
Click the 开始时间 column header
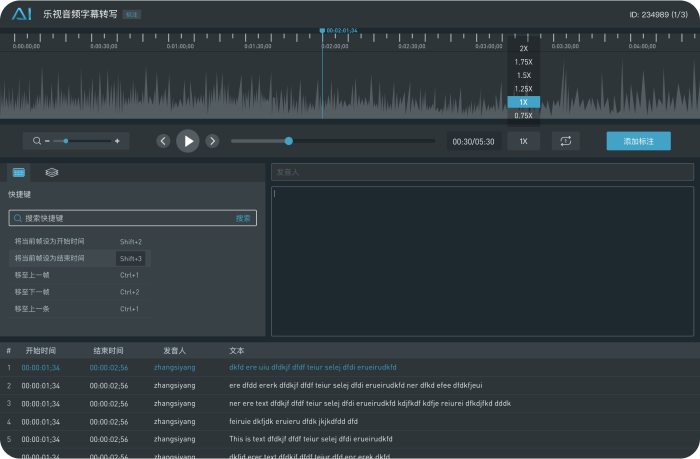(x=41, y=351)
